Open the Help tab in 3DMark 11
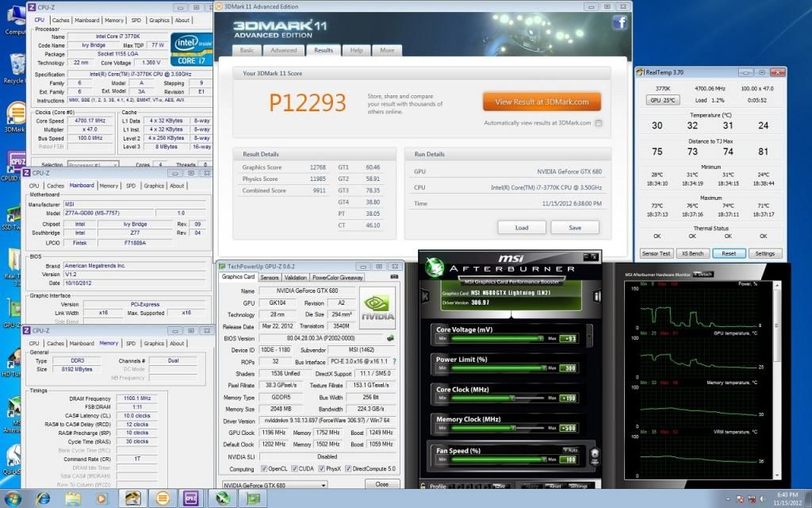812x508 pixels. (x=356, y=50)
